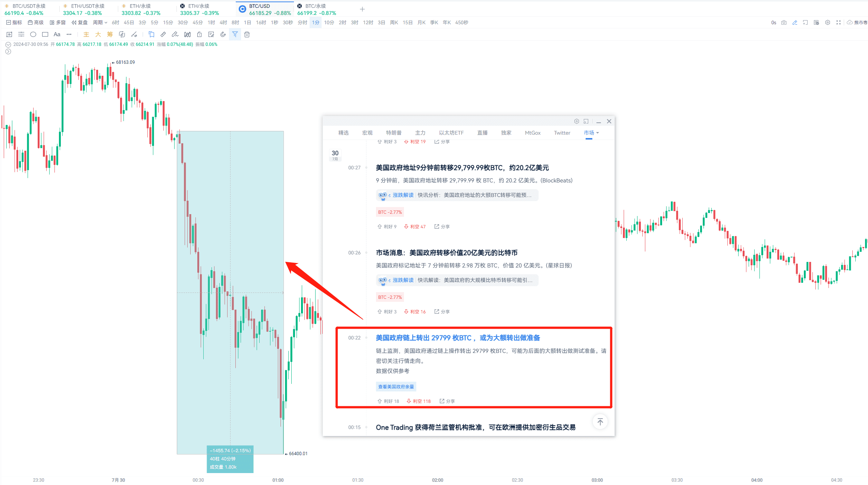Select the 4时 timeframe
The image size is (868, 485).
pyautogui.click(x=223, y=22)
